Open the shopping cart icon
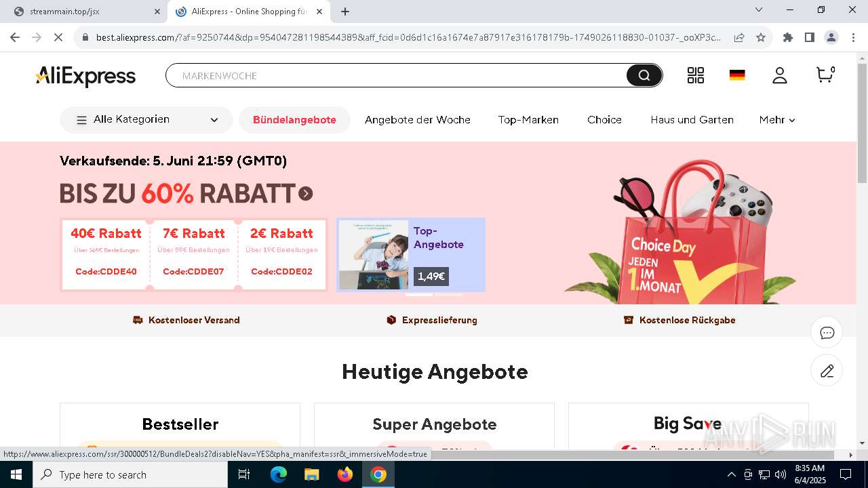 (x=825, y=75)
